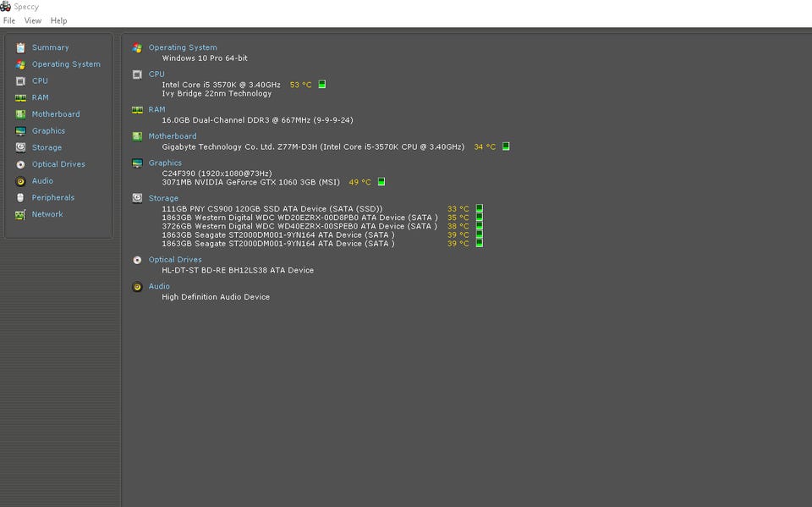Click the CPU chip icon in sidebar

click(20, 81)
